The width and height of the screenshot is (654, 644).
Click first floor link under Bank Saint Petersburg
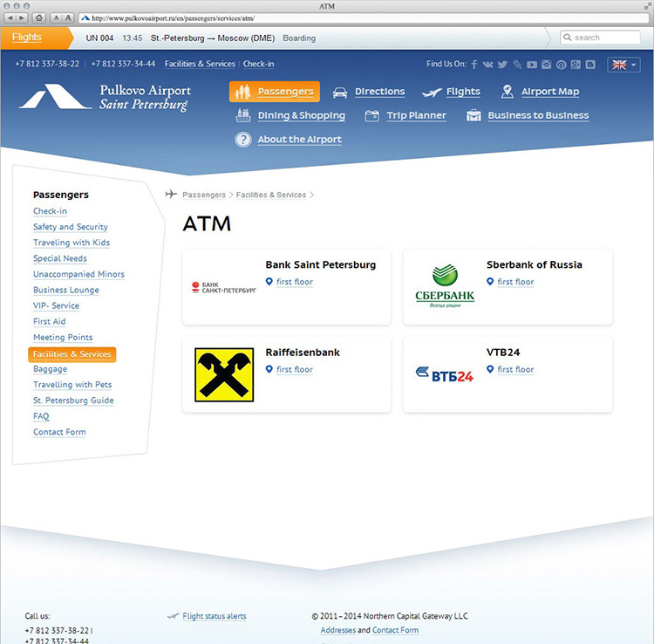(x=295, y=282)
